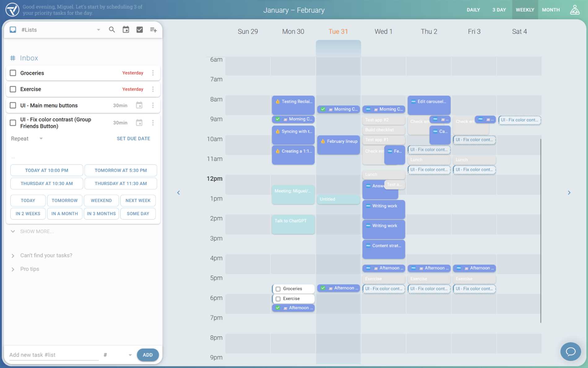Screen dimensions: 588x368
Task: Click the add list icon in toolbar
Action: 153,30
